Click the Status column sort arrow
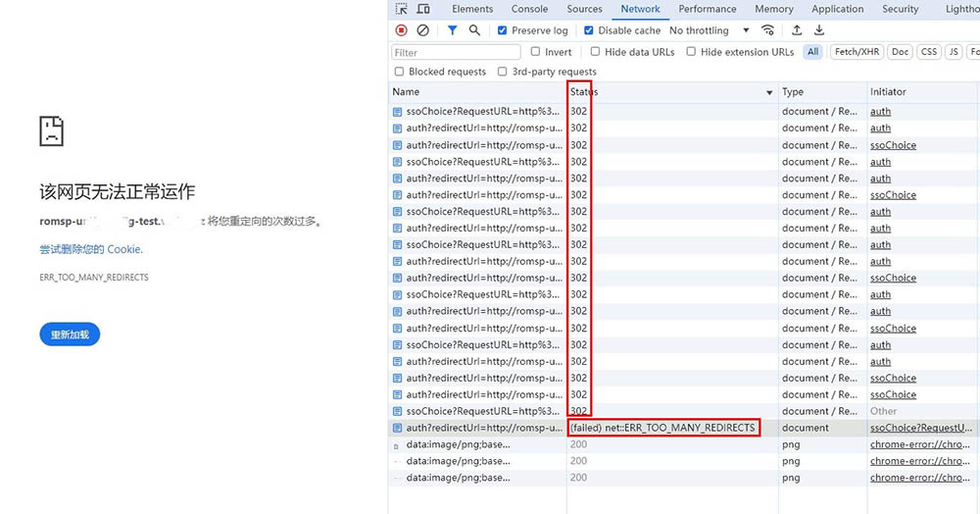The width and height of the screenshot is (980, 514). 769,92
